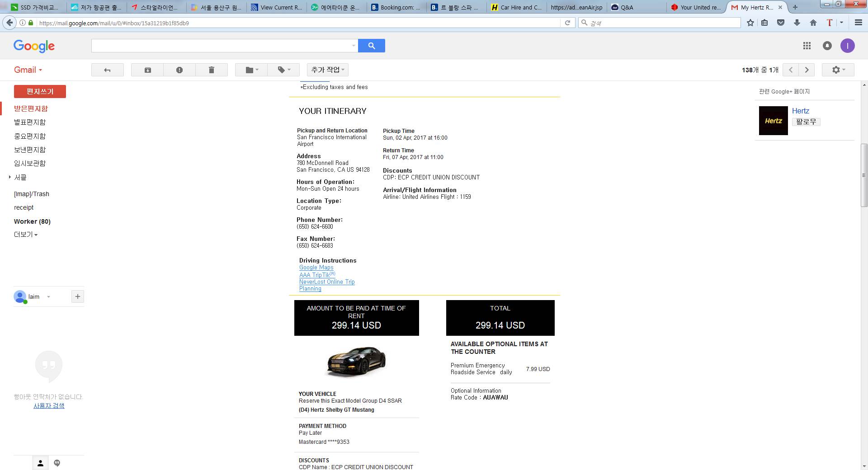
Task: Open the [Imap]/Trash label
Action: (32, 194)
